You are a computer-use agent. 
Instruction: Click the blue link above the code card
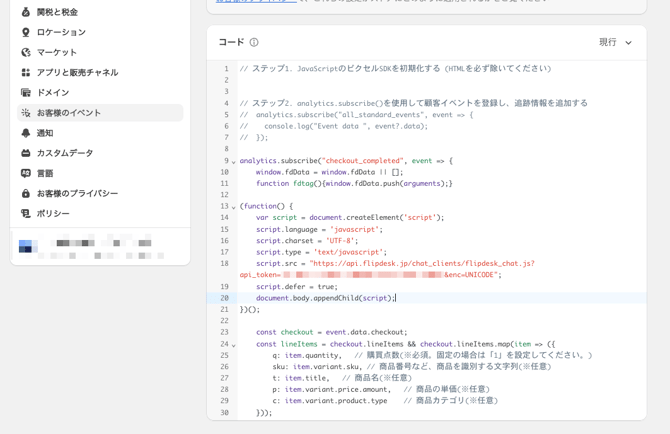[x=256, y=2]
